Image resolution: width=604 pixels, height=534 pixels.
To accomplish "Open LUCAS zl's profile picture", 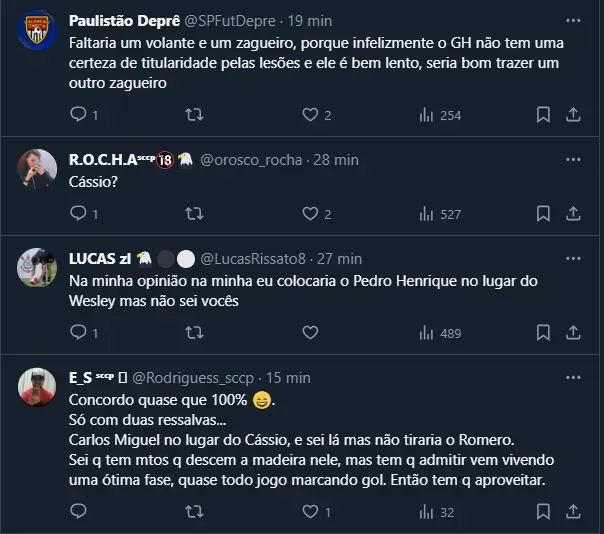I will tap(37, 268).
